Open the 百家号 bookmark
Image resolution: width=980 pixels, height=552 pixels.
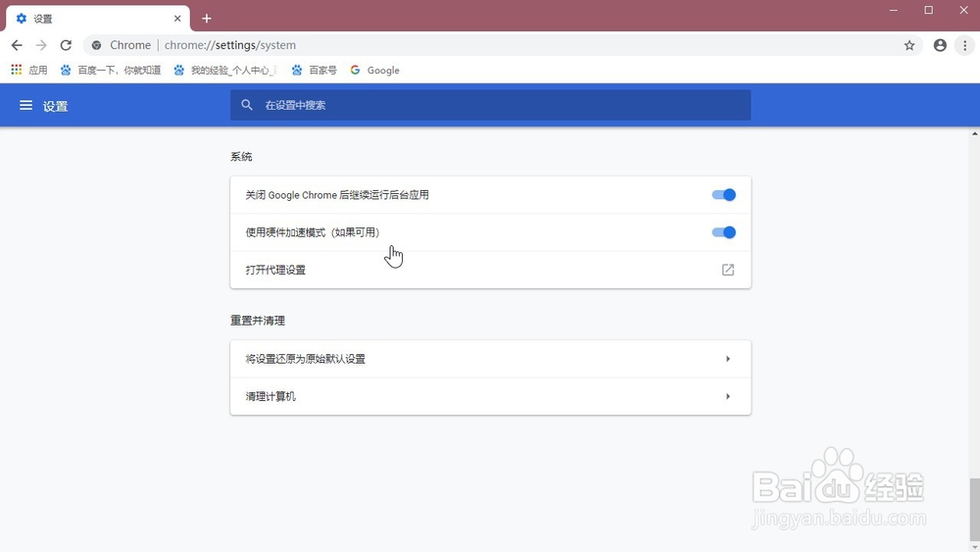(x=315, y=70)
